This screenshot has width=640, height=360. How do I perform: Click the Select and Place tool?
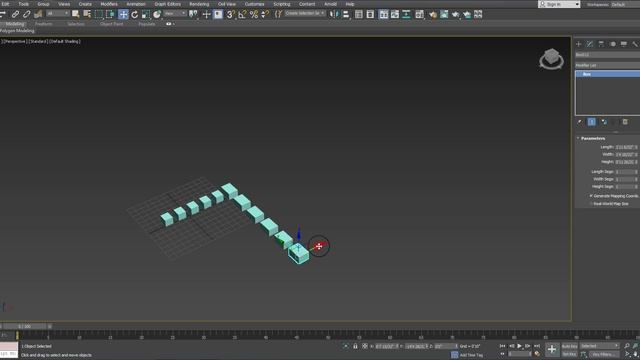click(x=157, y=14)
